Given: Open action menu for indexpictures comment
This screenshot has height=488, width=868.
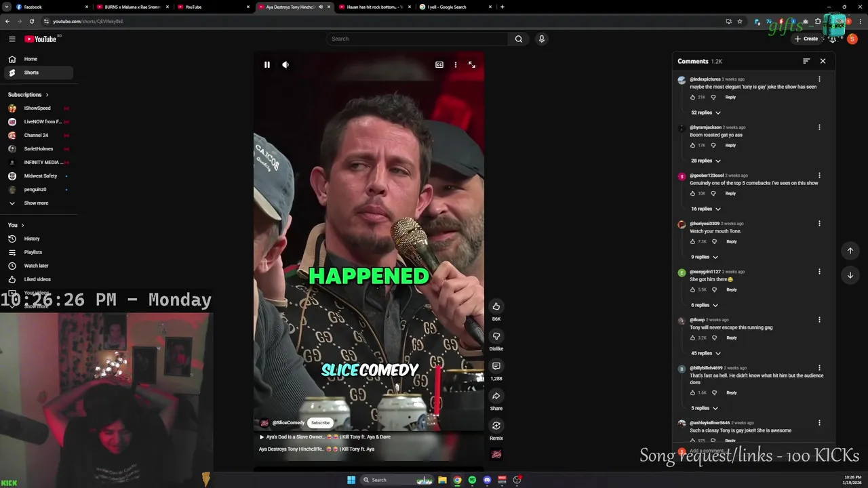Looking at the screenshot, I should (x=819, y=79).
